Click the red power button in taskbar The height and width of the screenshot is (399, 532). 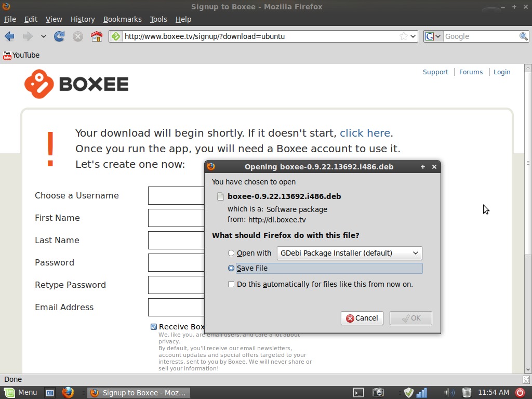[x=520, y=393]
